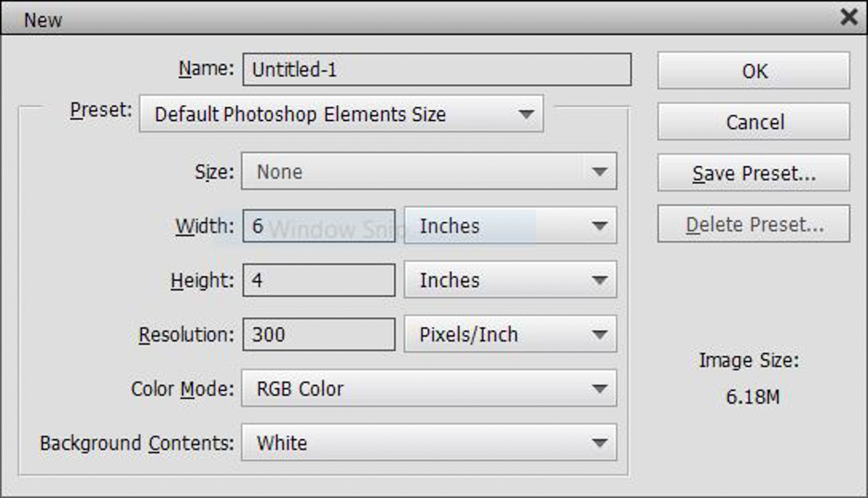This screenshot has height=498, width=868.
Task: Open the Color Mode dropdown
Action: click(x=429, y=389)
